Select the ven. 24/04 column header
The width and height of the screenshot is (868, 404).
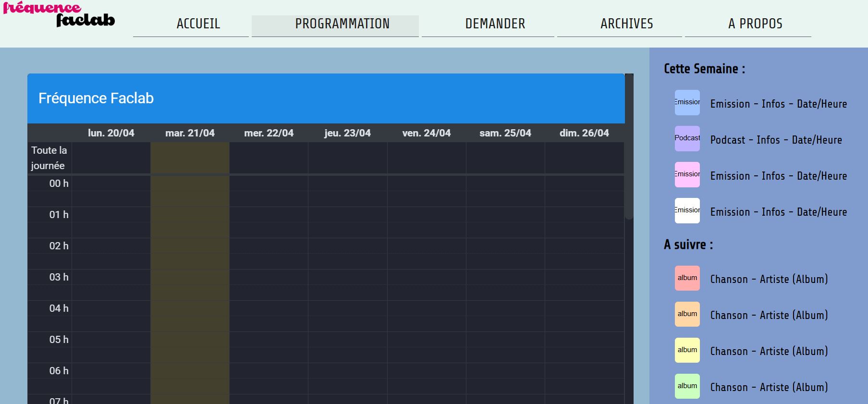click(x=427, y=133)
